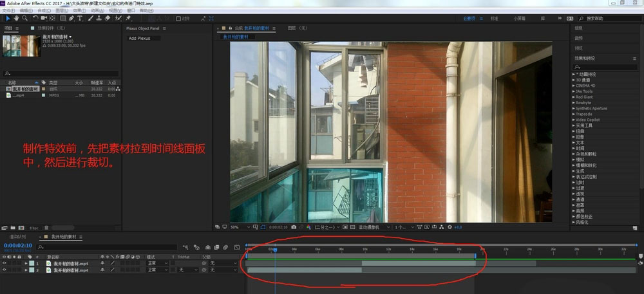This screenshot has width=644, height=294.
Task: Switch to the 渲染队列 tab
Action: click(x=17, y=237)
